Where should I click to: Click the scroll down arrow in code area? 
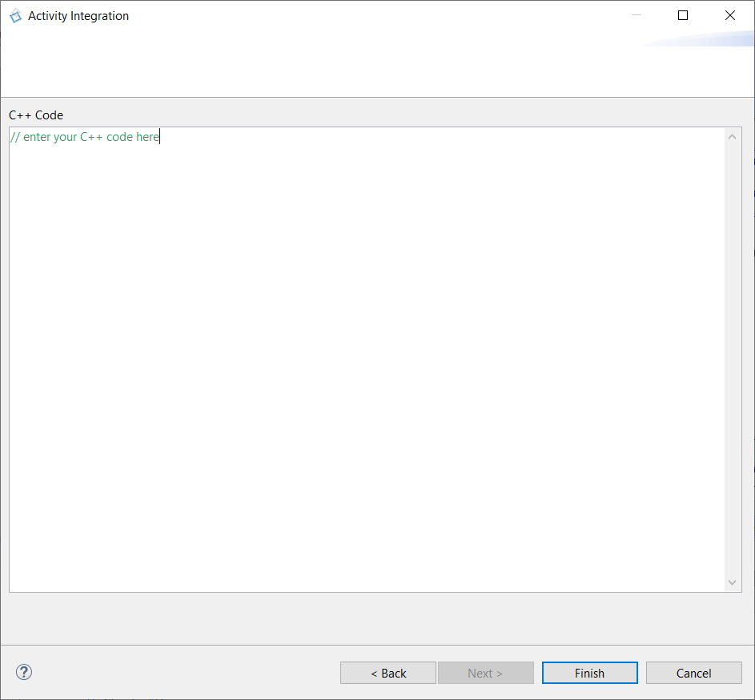(x=732, y=582)
